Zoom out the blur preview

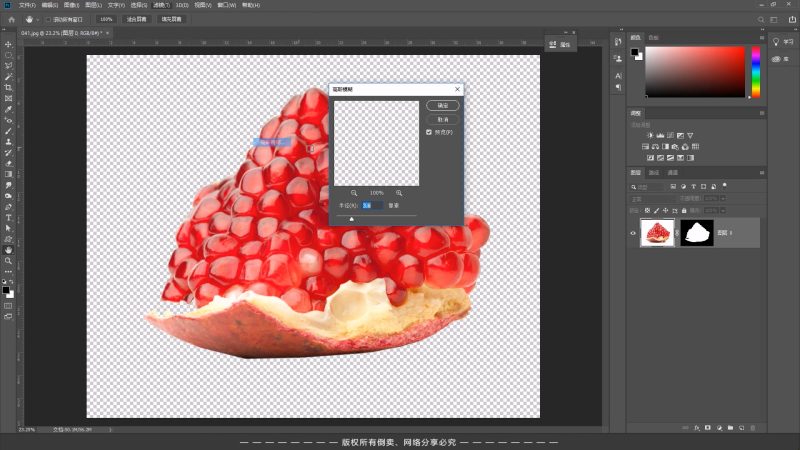coord(354,193)
